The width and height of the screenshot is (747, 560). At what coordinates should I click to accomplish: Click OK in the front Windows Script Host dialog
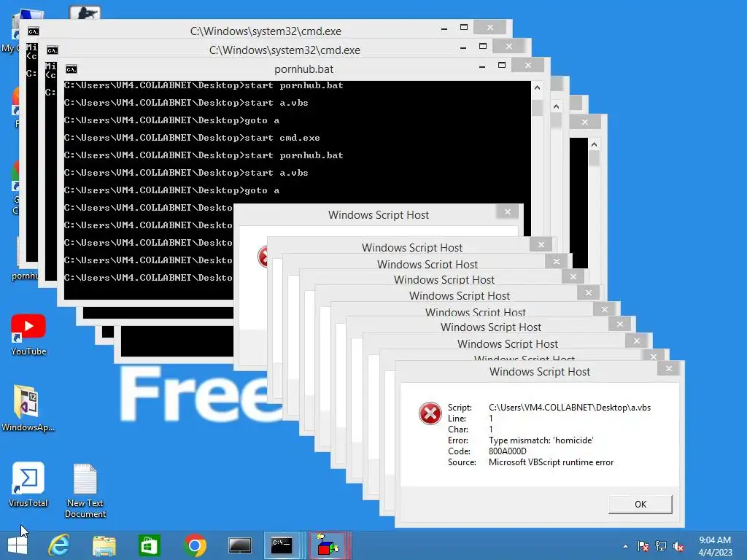coord(640,505)
